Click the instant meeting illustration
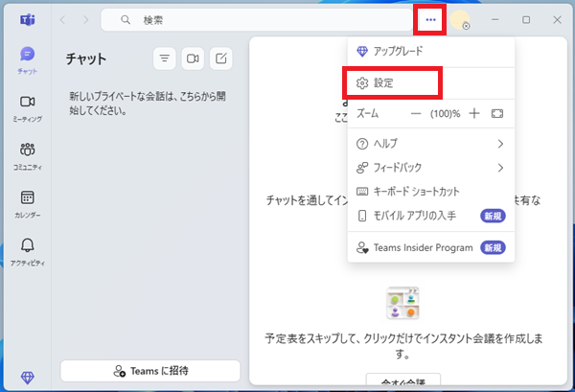This screenshot has width=575, height=392. (x=402, y=303)
